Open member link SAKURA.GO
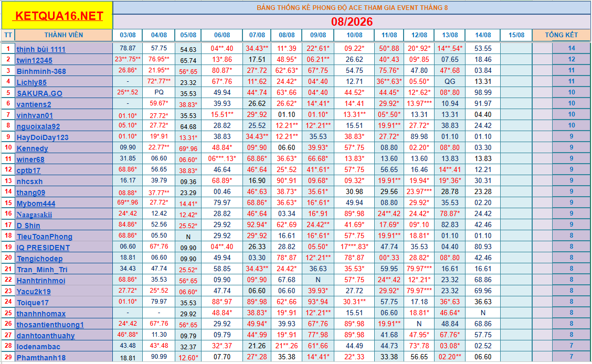592x364 pixels. (39, 93)
